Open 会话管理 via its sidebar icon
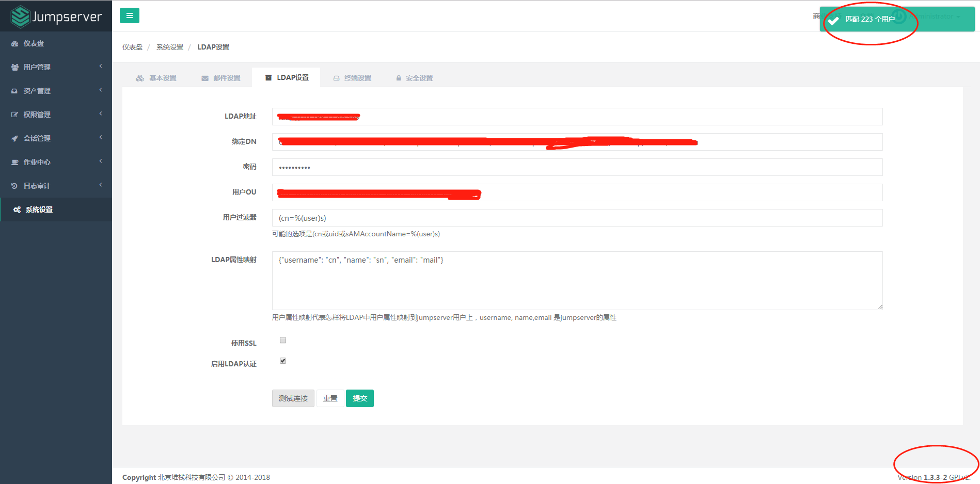This screenshot has width=980, height=484. pos(15,138)
